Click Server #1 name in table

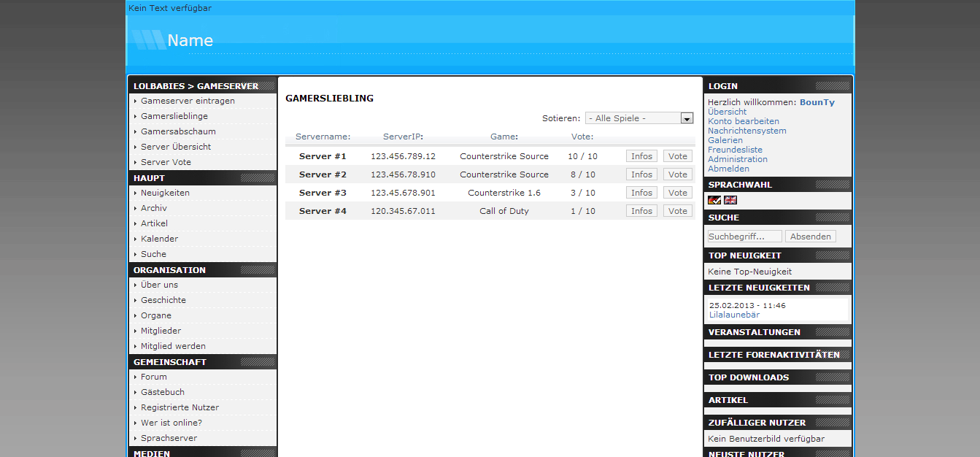pos(323,156)
